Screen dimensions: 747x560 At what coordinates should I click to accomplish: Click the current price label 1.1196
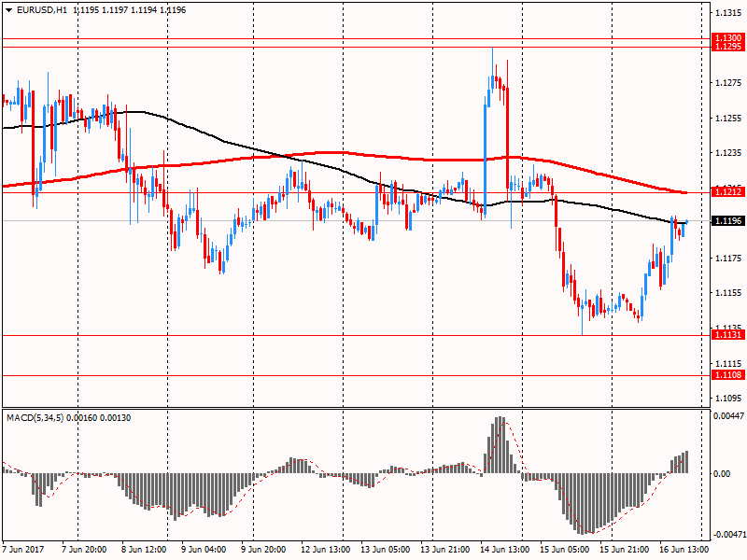tap(728, 221)
